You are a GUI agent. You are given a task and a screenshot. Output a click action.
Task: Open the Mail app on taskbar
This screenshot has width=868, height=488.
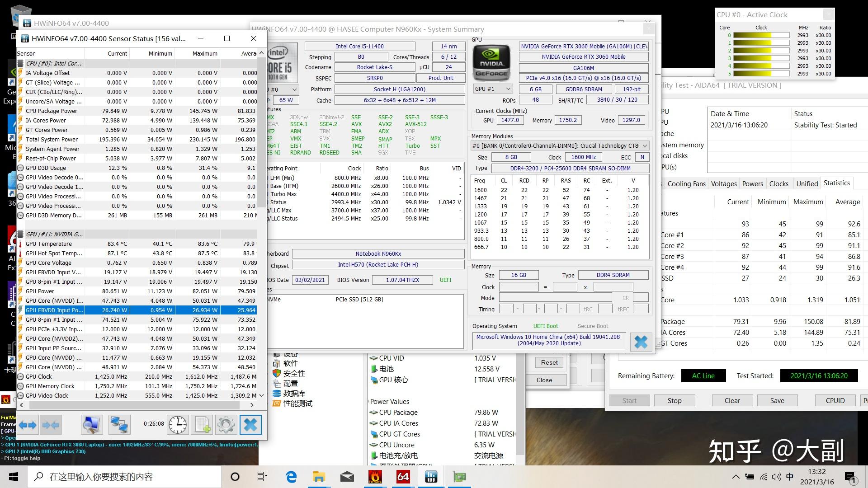[347, 477]
